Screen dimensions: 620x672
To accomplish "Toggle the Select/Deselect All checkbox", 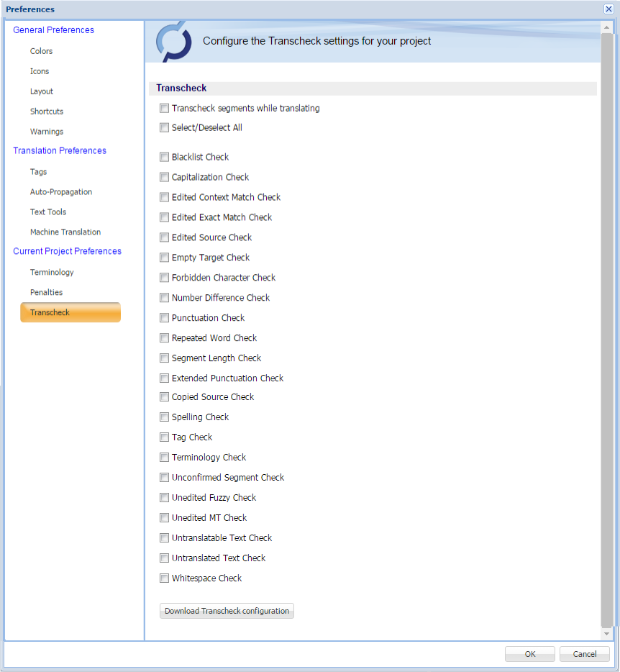I will coord(164,127).
